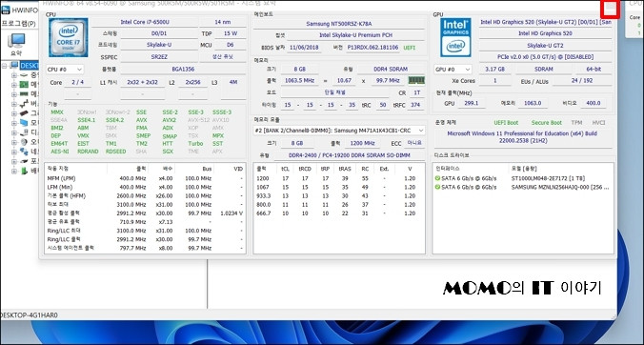This screenshot has height=345, width=644.
Task: Expand the central processor tree node
Action: pyautogui.click(x=14, y=75)
